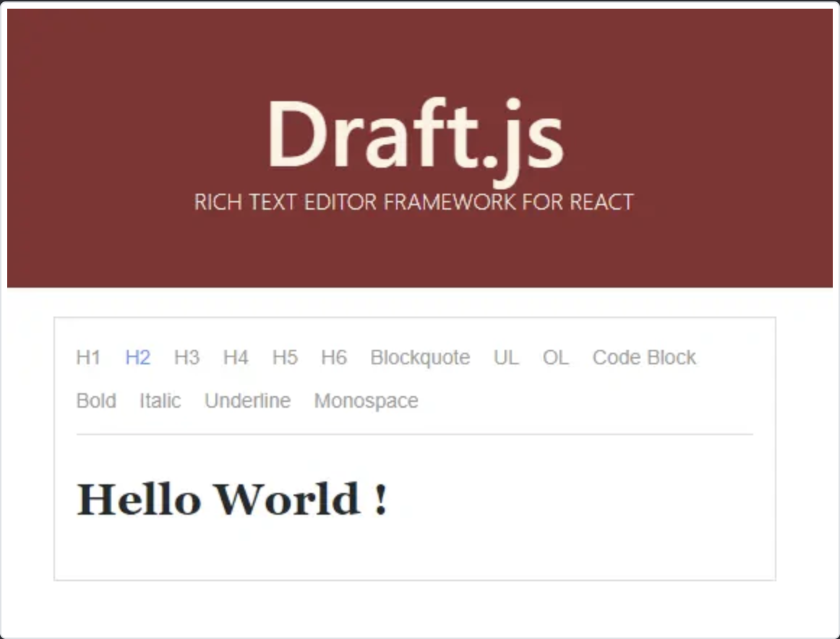
Task: Apply the H1 heading style
Action: 88,357
